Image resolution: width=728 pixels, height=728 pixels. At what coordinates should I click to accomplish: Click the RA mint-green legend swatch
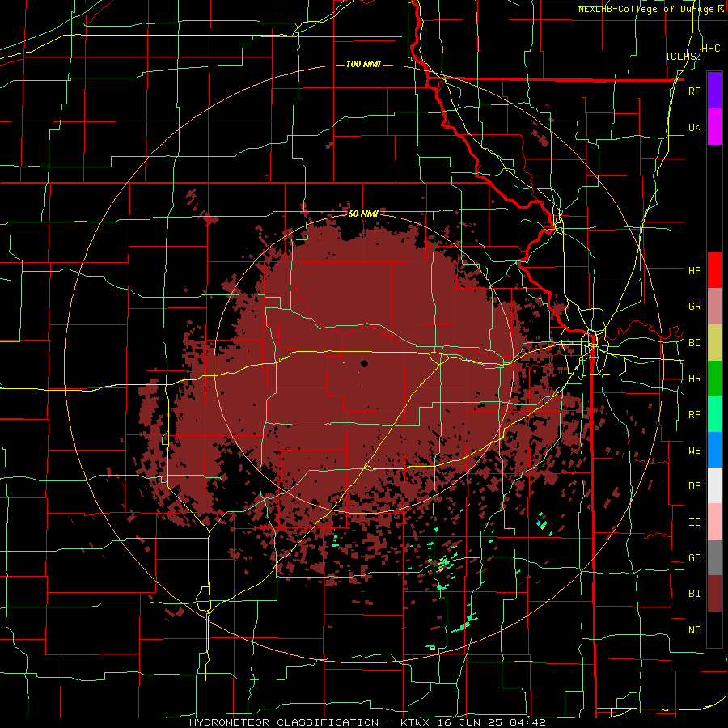pyautogui.click(x=714, y=414)
